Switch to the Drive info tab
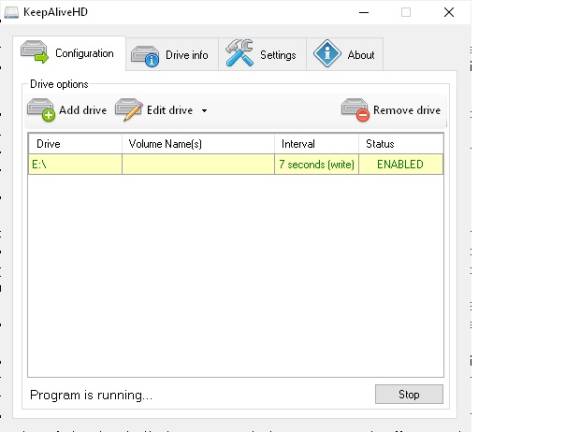 point(172,55)
